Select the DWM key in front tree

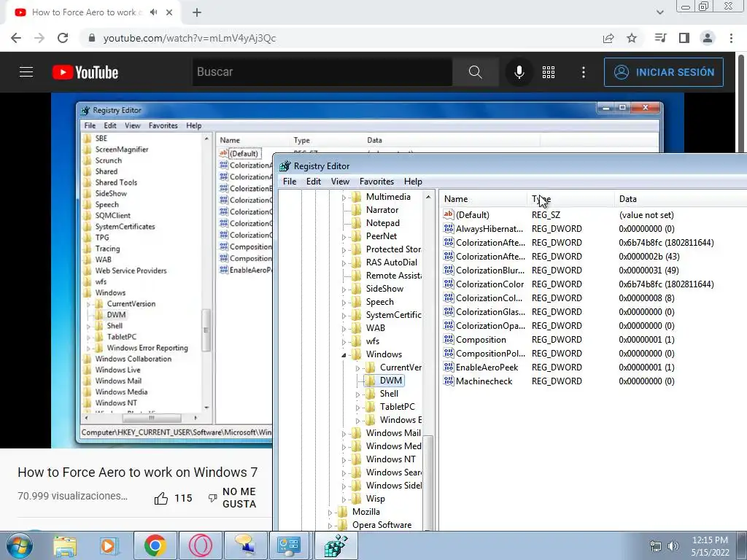click(x=391, y=381)
